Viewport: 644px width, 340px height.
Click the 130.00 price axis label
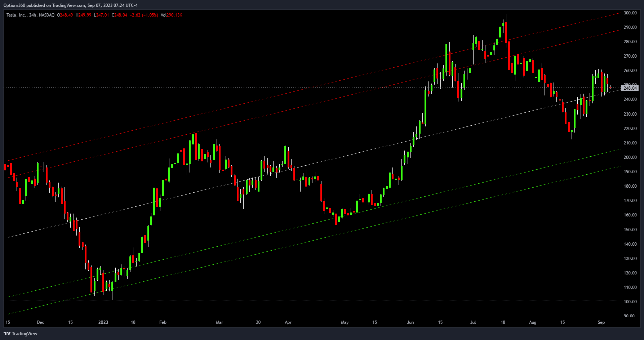(630, 259)
